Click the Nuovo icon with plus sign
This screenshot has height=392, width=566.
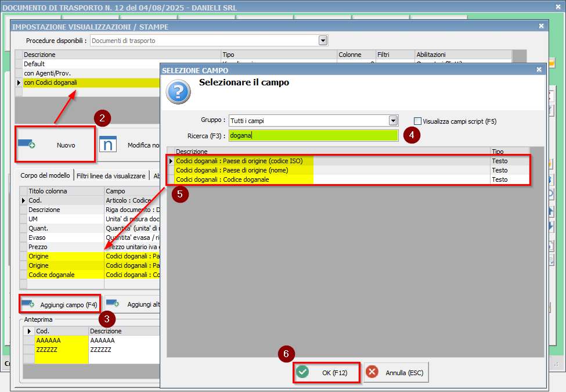tap(27, 145)
